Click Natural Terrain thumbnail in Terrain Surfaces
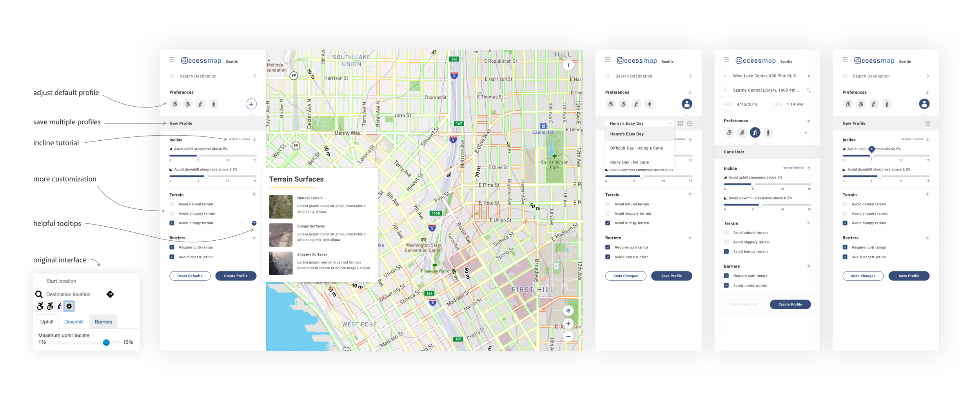This screenshot has width=980, height=401. pos(281,207)
